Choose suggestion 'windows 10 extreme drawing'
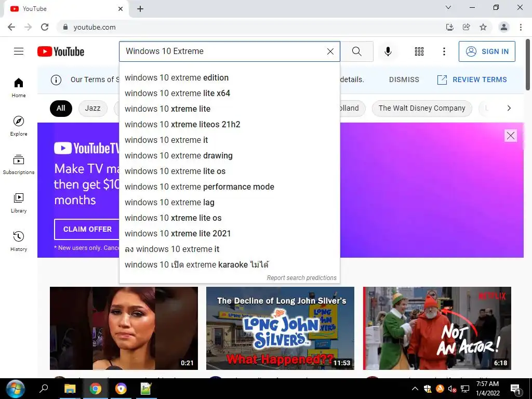Viewport: 532px width, 399px height. (229, 156)
